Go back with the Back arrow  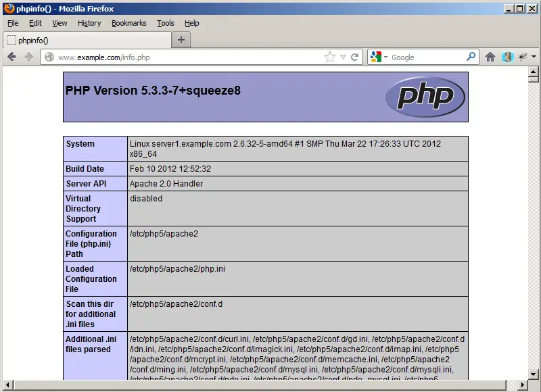[x=11, y=57]
